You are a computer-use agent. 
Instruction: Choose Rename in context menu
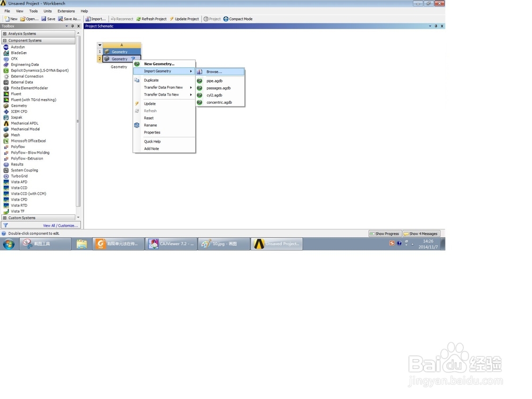164,125
